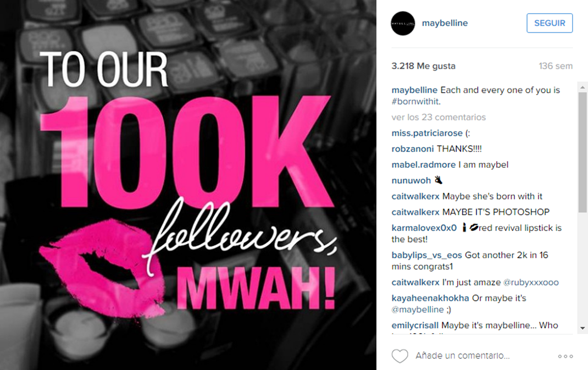Image resolution: width=588 pixels, height=370 pixels.
Task: Open robzanoni profile link
Action: (x=413, y=149)
